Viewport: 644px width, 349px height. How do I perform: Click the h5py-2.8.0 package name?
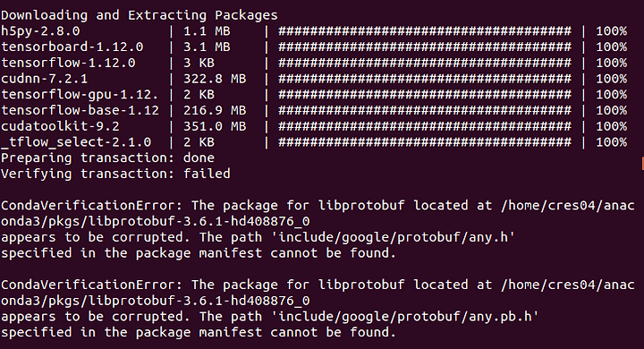(40, 31)
